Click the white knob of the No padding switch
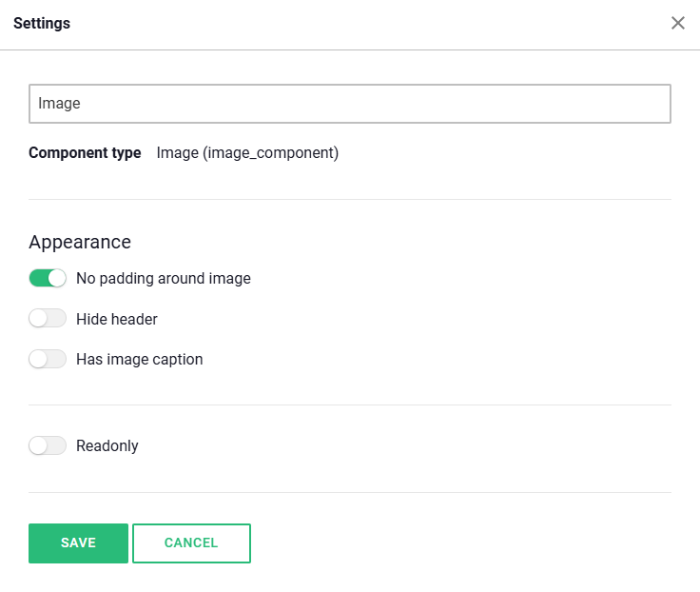 [x=57, y=279]
